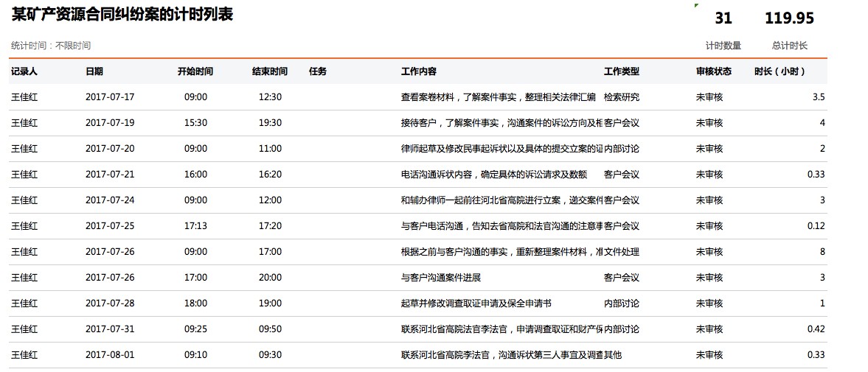The width and height of the screenshot is (868, 372).
Task: Select the date cell 2017-07-25
Action: click(x=110, y=226)
